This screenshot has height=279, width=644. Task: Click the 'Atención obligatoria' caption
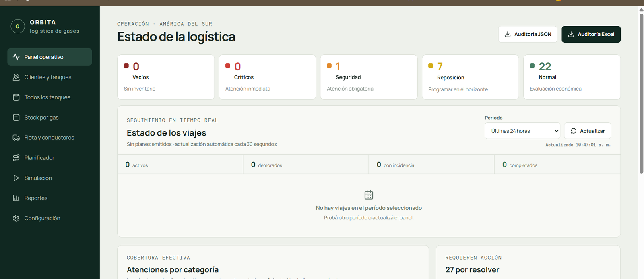click(350, 89)
